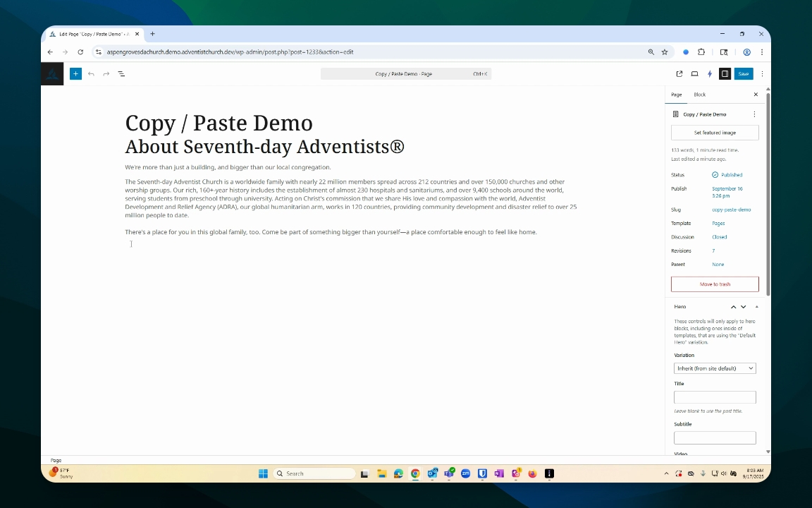812x508 pixels.
Task: Click the browser address bar URL
Action: [230, 52]
